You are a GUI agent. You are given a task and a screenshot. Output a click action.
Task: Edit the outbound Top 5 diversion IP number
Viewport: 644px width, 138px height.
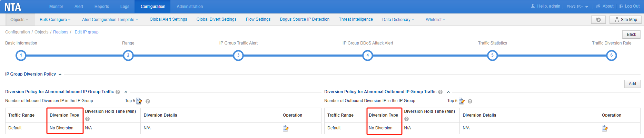pyautogui.click(x=462, y=101)
